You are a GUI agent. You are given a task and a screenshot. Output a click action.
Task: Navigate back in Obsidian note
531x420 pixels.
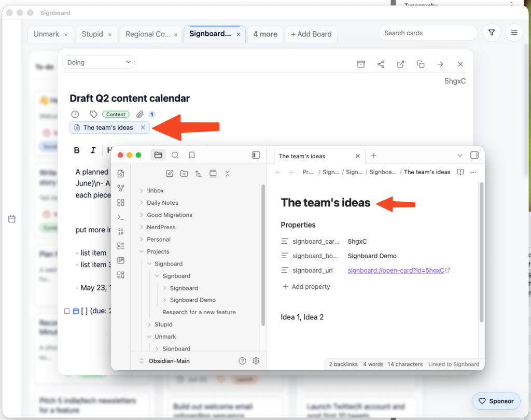(x=278, y=172)
